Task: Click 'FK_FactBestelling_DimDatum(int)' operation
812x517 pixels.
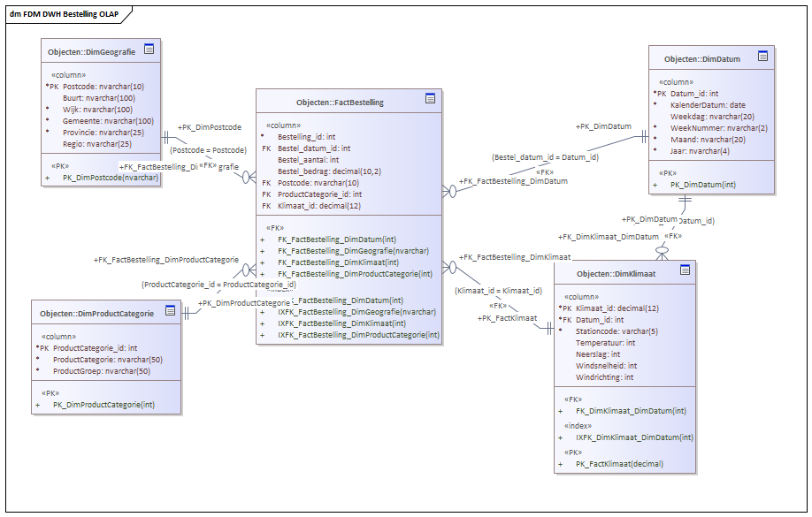Action: (337, 239)
